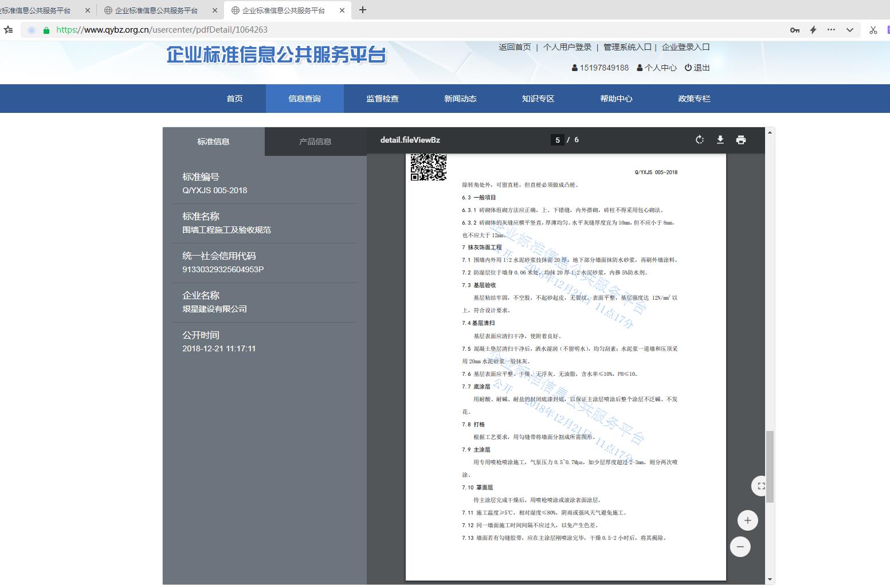
Task: Select the publish time 2018-12-21 11:17:11
Action: coord(219,348)
